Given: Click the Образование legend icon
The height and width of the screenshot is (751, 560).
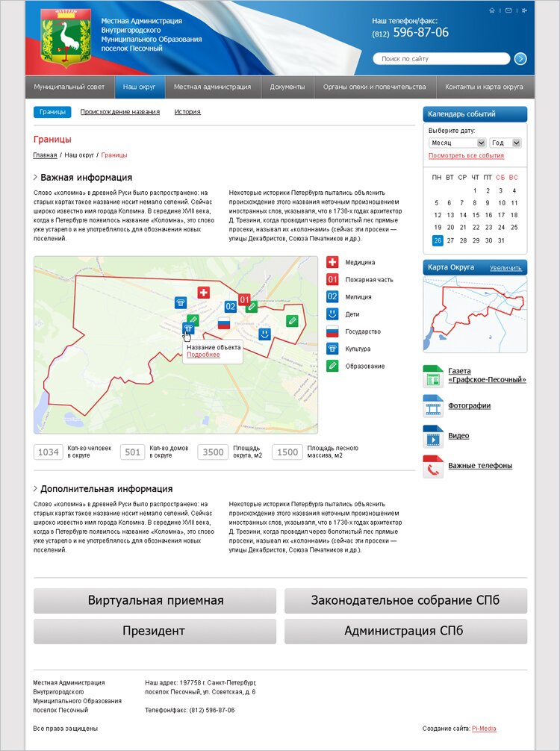Looking at the screenshot, I should [x=332, y=366].
